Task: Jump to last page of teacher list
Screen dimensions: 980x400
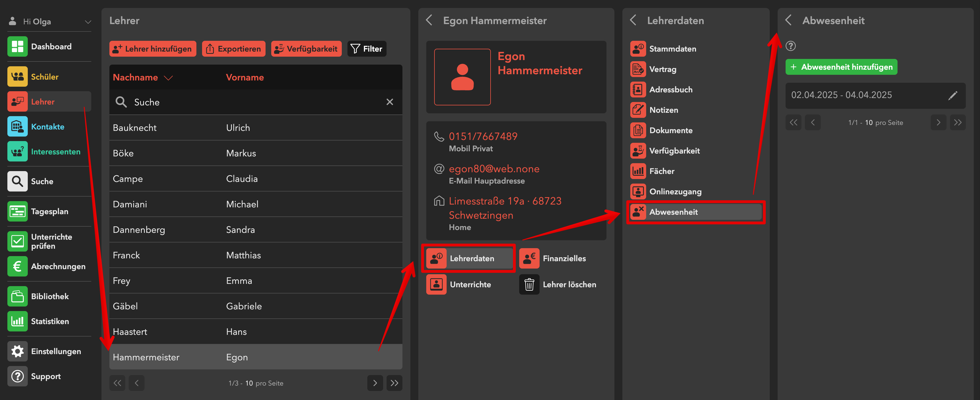Action: 394,383
